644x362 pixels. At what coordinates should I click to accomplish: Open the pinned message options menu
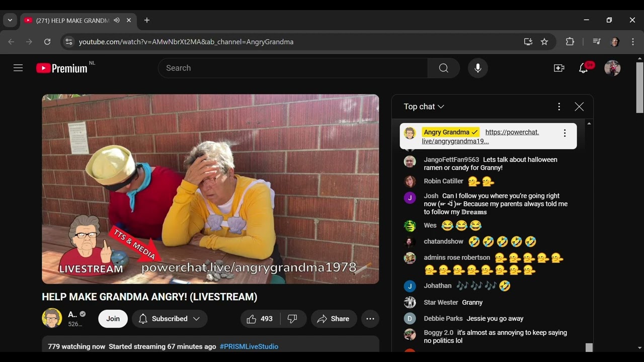tap(565, 133)
